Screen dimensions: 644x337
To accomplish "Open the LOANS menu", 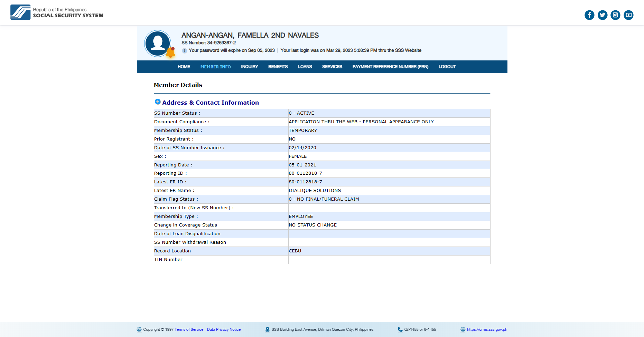I will pyautogui.click(x=305, y=67).
